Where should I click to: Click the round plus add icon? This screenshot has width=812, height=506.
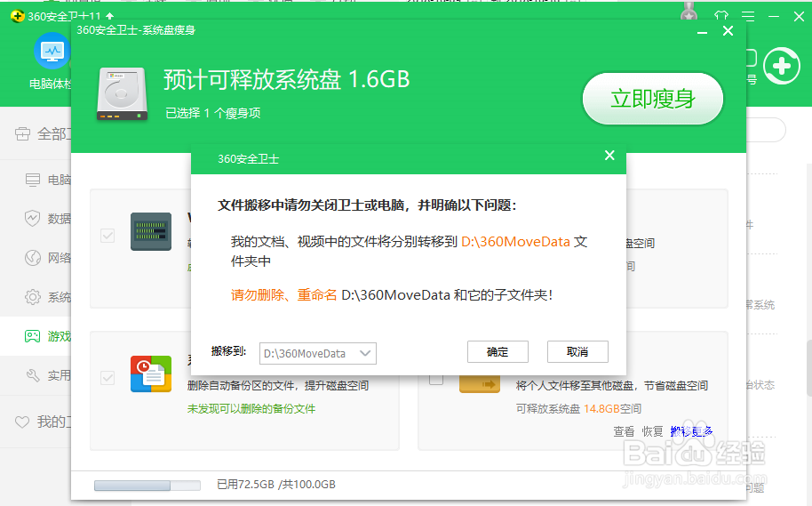(x=782, y=66)
